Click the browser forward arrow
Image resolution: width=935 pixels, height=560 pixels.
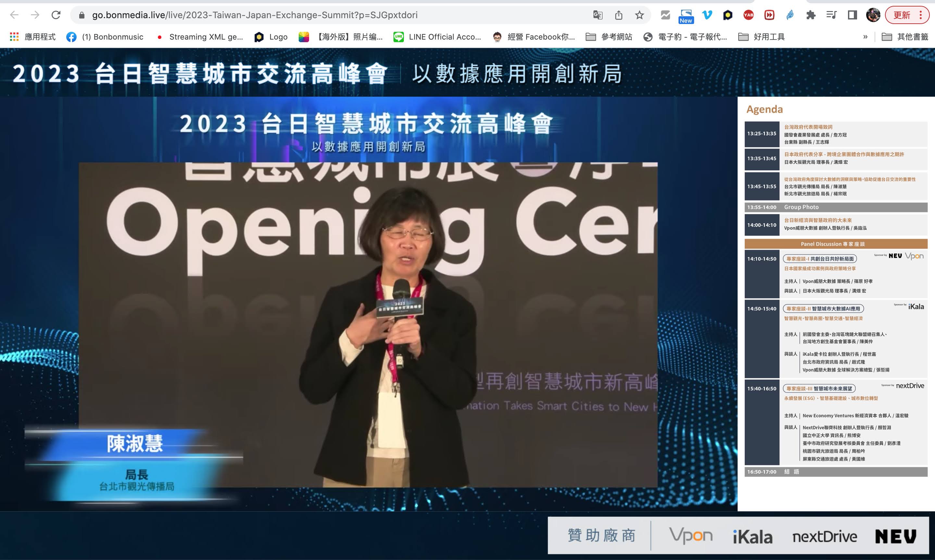[x=35, y=15]
